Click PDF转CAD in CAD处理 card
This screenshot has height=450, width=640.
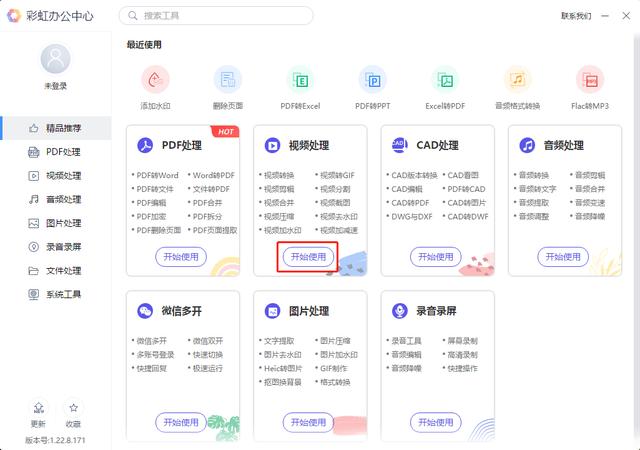(x=466, y=189)
